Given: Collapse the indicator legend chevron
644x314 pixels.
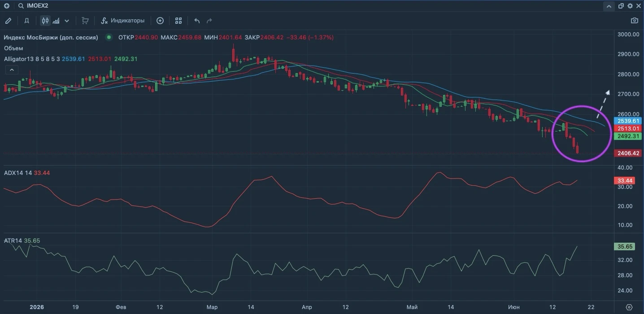Looking at the screenshot, I should pyautogui.click(x=12, y=70).
